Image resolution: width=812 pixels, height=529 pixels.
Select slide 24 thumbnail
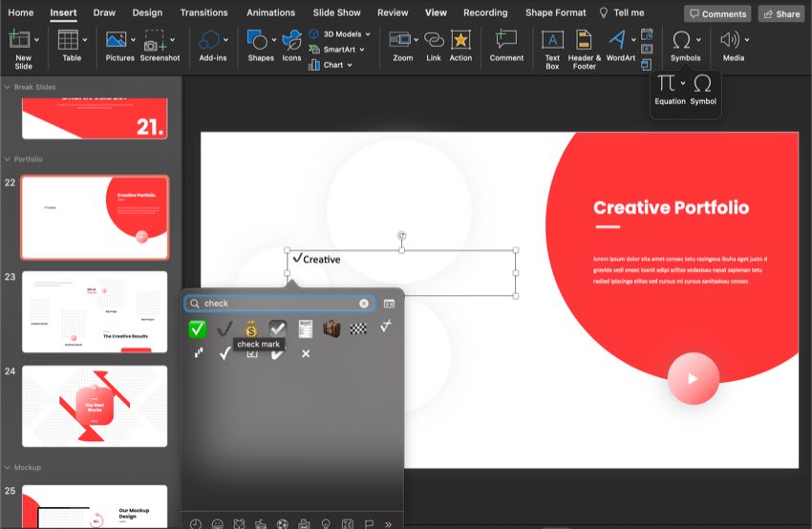tap(95, 406)
